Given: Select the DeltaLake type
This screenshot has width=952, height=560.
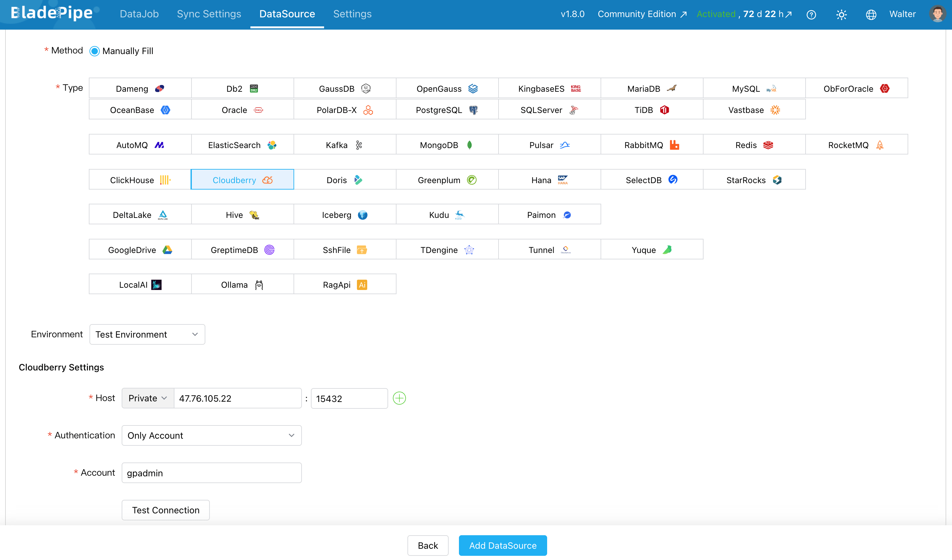Looking at the screenshot, I should [140, 215].
